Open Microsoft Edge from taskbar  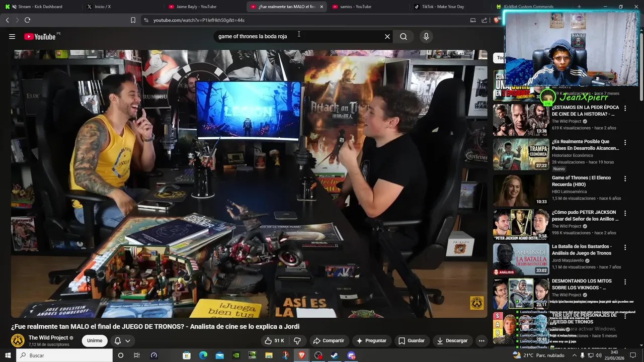coord(203,355)
